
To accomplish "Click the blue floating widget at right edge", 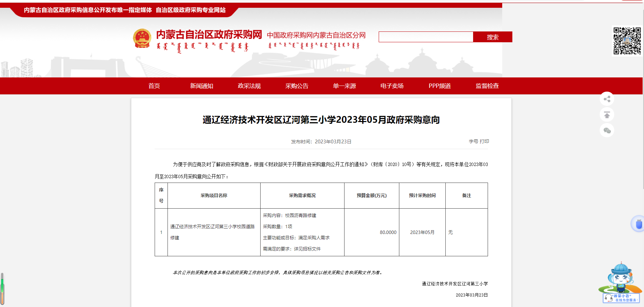I will coord(638,224).
